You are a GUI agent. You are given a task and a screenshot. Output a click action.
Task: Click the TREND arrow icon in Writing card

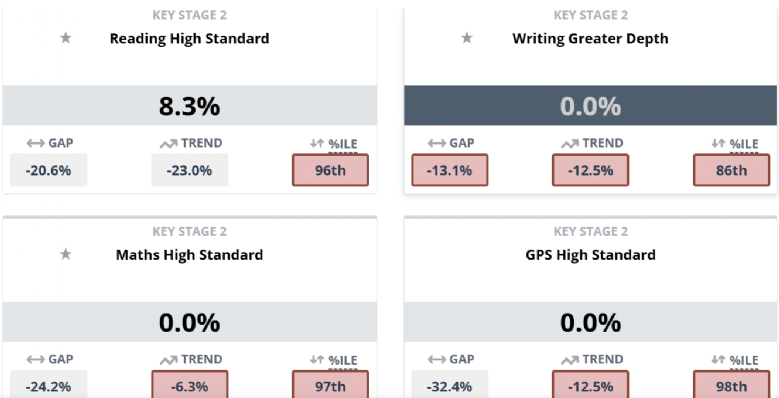(570, 144)
